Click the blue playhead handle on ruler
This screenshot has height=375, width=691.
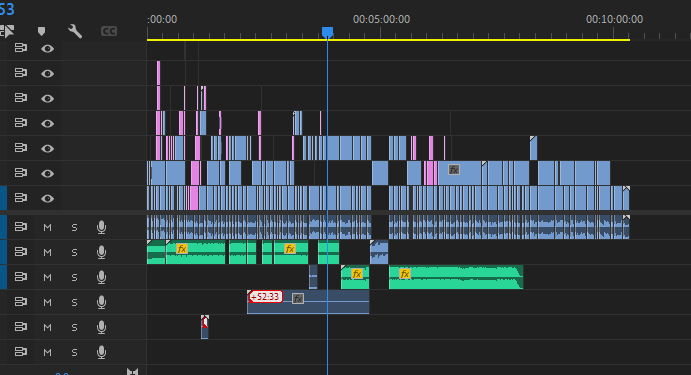327,32
